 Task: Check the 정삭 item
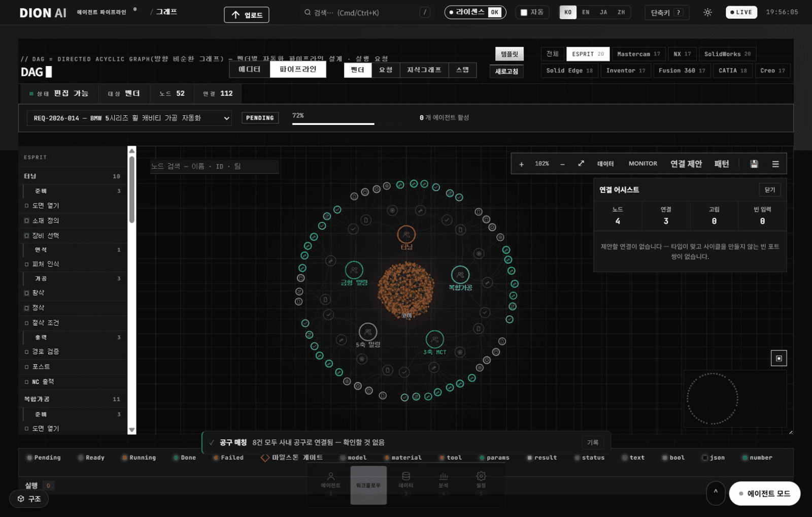pyautogui.click(x=27, y=308)
